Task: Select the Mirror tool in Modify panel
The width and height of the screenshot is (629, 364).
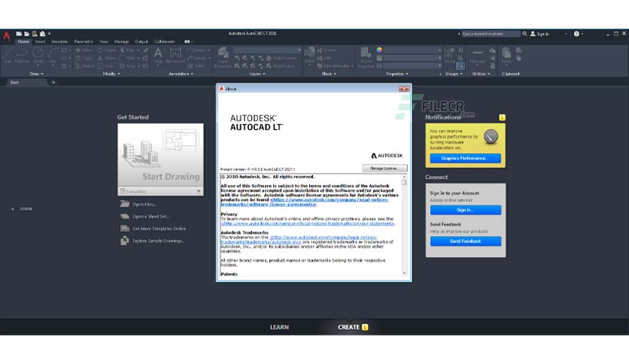Action: coord(107,58)
